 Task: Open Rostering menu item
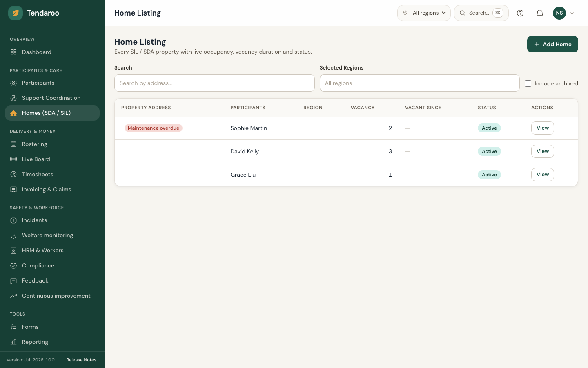[x=52, y=144]
